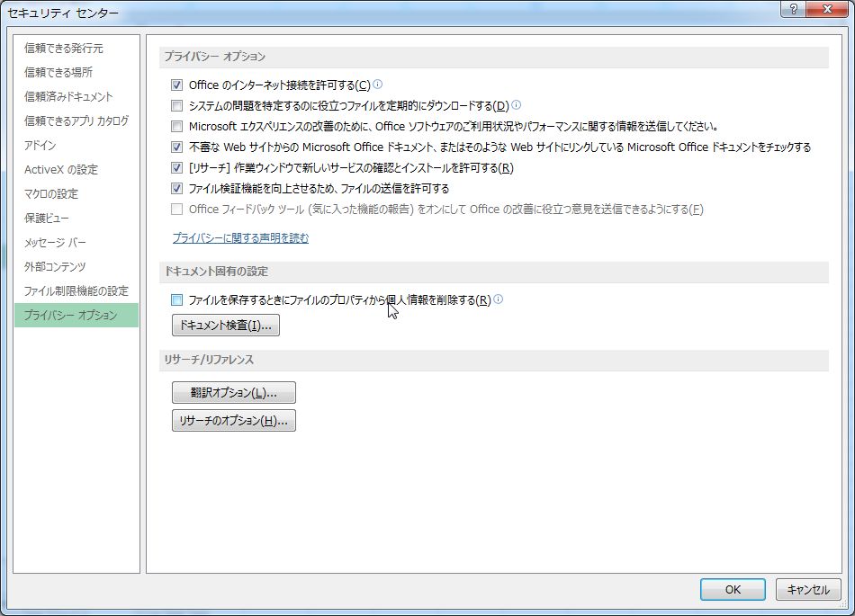Switch to 保護ビュー settings
This screenshot has height=616, width=855.
click(76, 218)
